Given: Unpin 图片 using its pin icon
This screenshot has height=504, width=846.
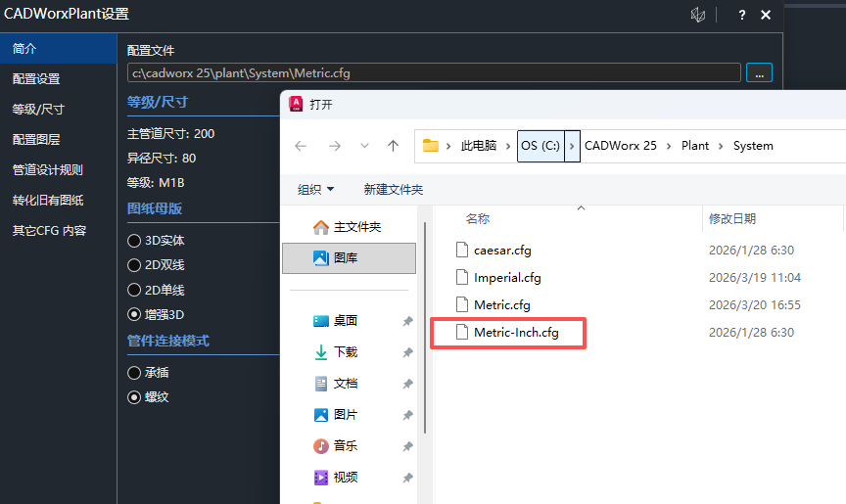Looking at the screenshot, I should pyautogui.click(x=408, y=415).
